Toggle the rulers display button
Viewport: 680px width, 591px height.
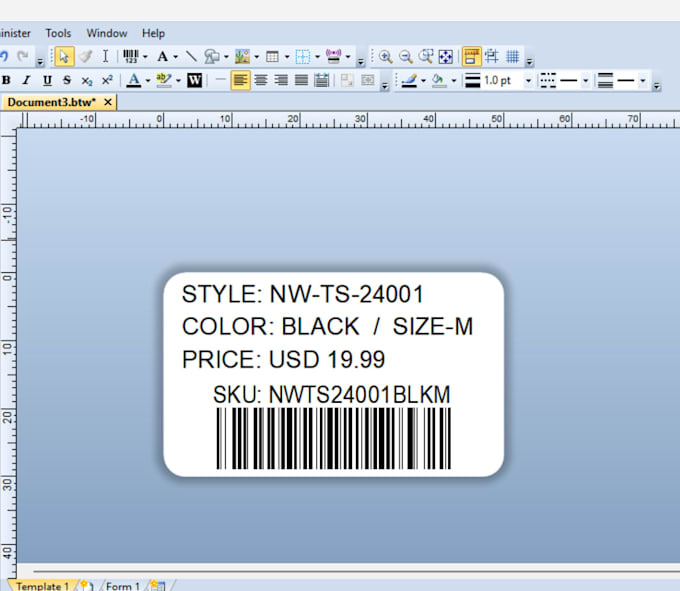coord(471,56)
